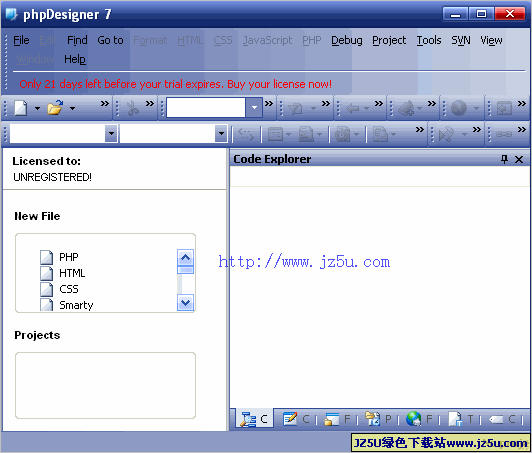Image resolution: width=532 pixels, height=453 pixels.
Task: Expand overflow chevron after Open folder icon
Action: pyautogui.click(x=105, y=103)
